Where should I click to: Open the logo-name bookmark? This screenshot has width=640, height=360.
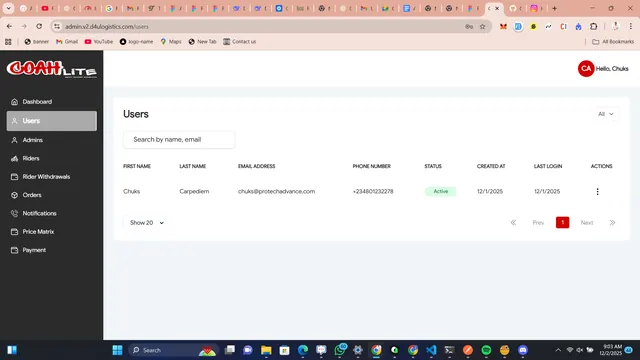[x=136, y=42]
